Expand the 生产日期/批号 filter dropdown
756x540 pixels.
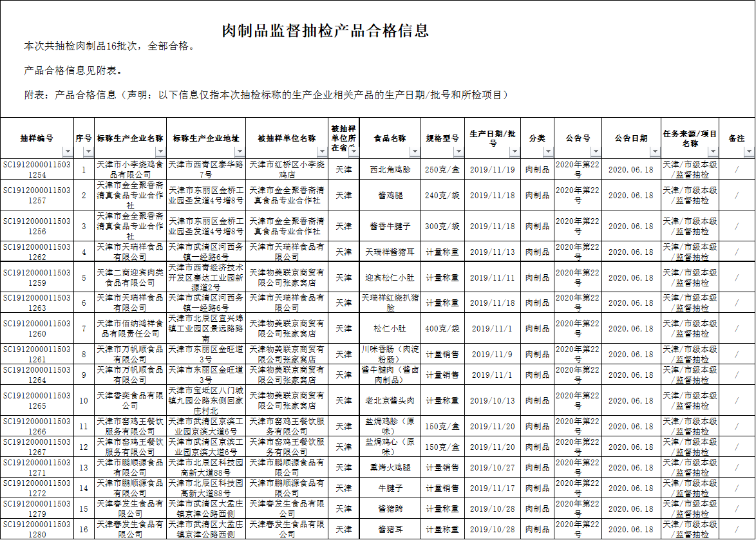tap(515, 152)
